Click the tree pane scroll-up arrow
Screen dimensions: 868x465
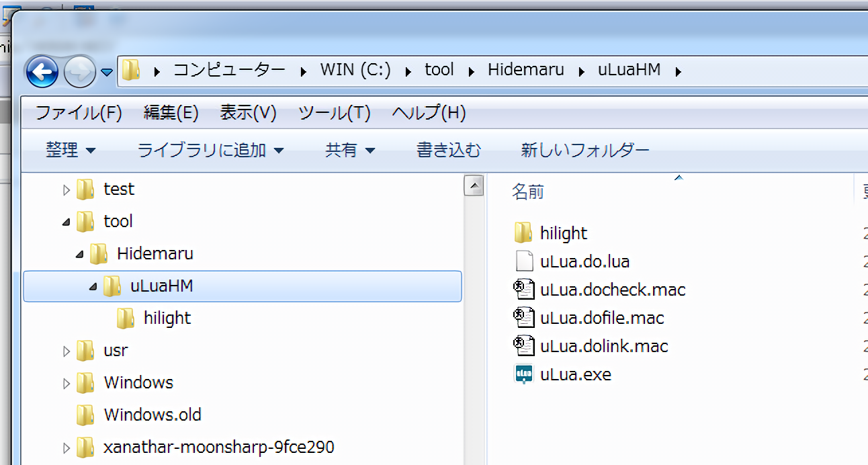pyautogui.click(x=474, y=185)
